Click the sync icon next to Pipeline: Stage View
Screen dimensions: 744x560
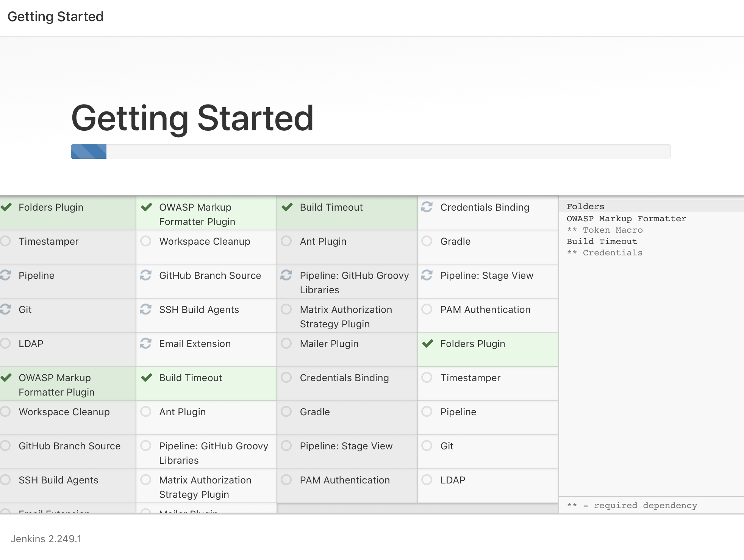click(427, 275)
